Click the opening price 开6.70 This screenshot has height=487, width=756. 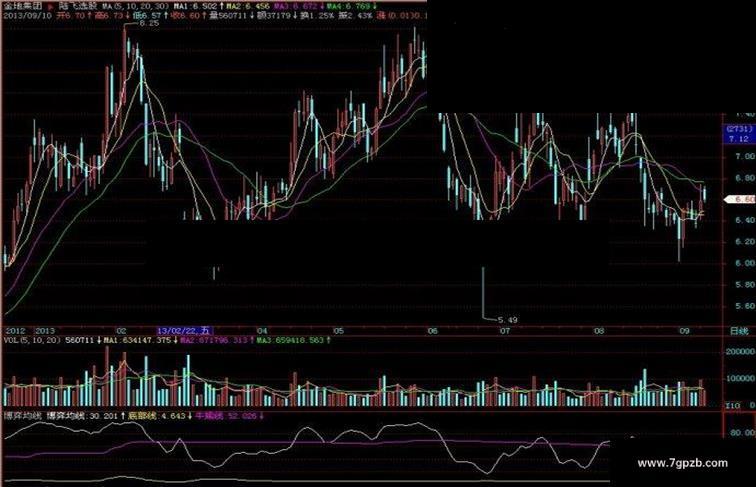(x=70, y=16)
